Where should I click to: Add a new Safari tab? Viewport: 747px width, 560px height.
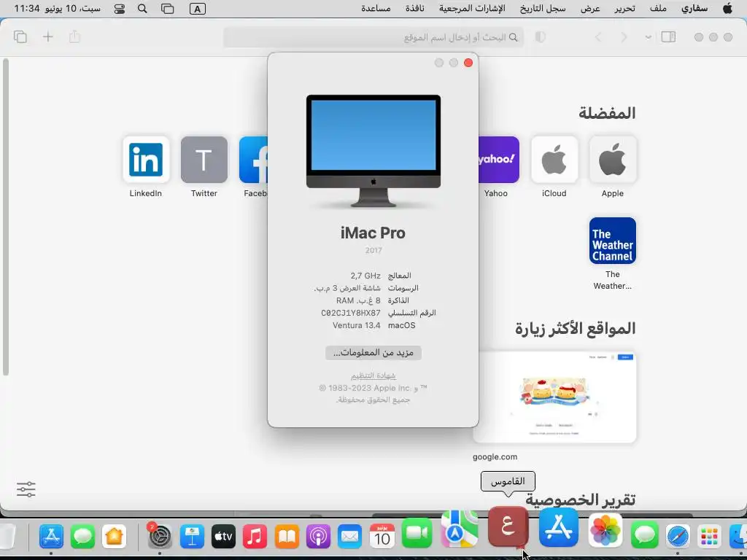pyautogui.click(x=47, y=36)
